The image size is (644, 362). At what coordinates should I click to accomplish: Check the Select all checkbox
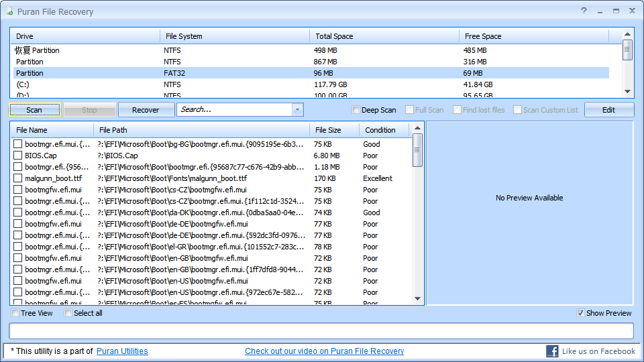[68, 313]
